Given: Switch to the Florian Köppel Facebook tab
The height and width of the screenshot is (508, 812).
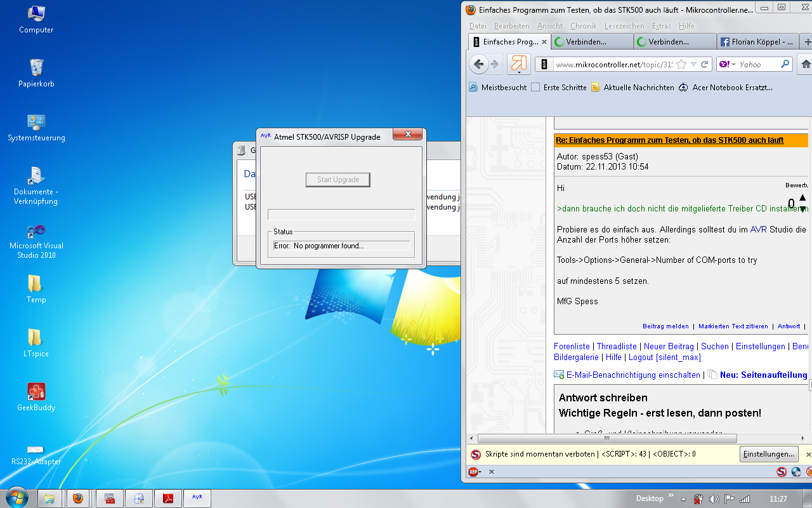Looking at the screenshot, I should tap(758, 42).
